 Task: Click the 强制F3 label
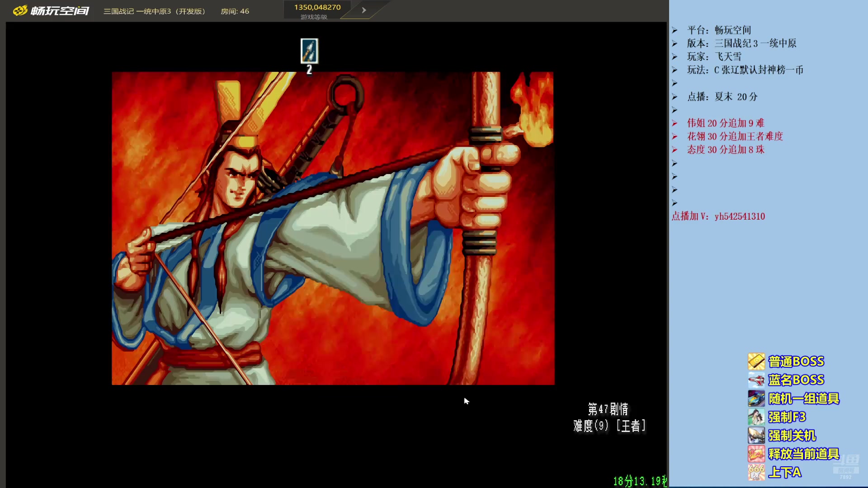click(787, 417)
